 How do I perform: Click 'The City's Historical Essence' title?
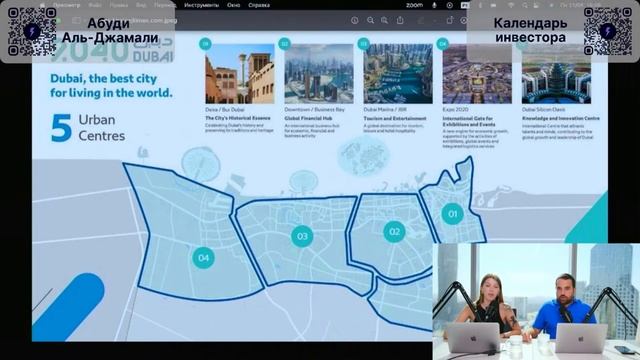pos(238,118)
